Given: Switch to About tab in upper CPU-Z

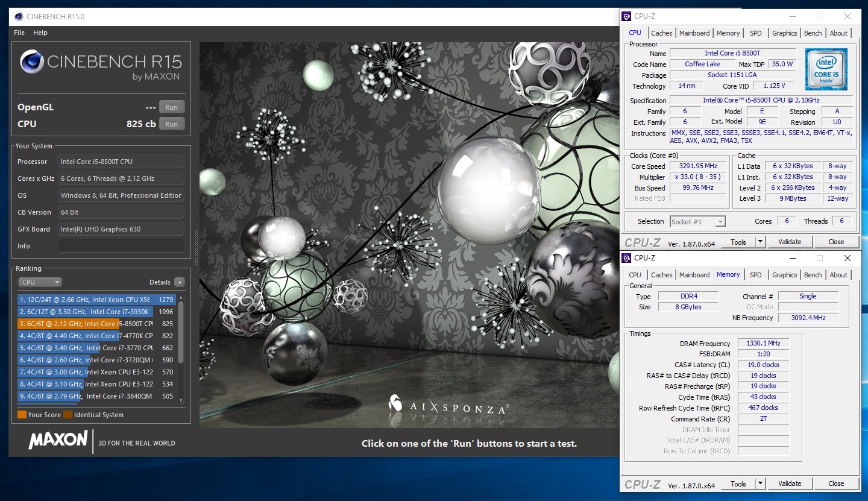Looking at the screenshot, I should point(838,33).
